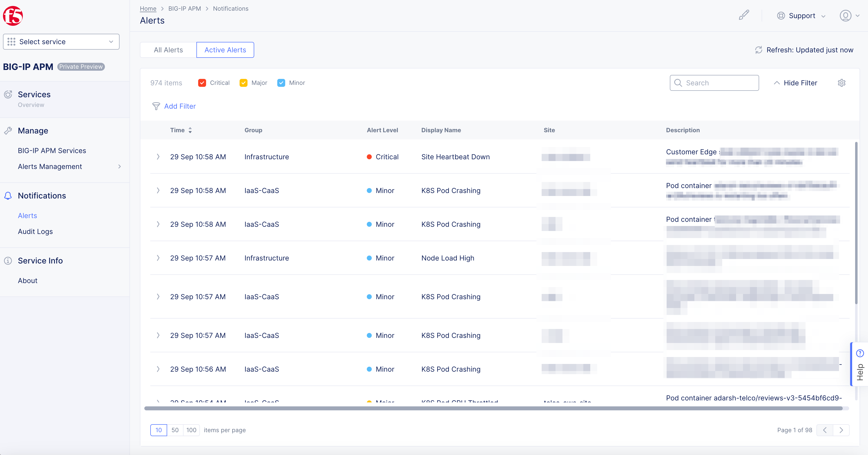Uncheck the Major filter checkbox
Screen dimensions: 868x455
(243, 83)
